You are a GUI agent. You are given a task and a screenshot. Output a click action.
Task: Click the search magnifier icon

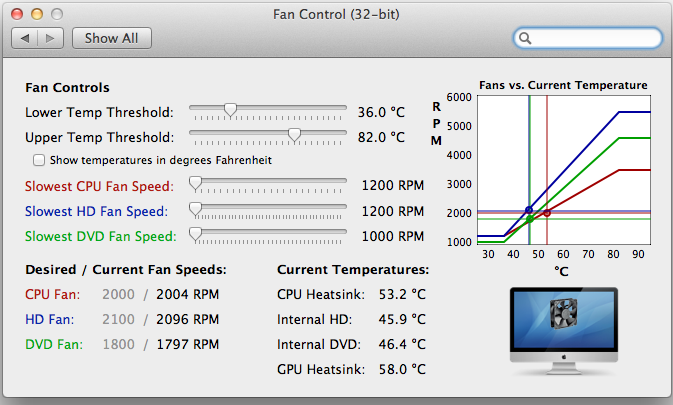coord(525,39)
